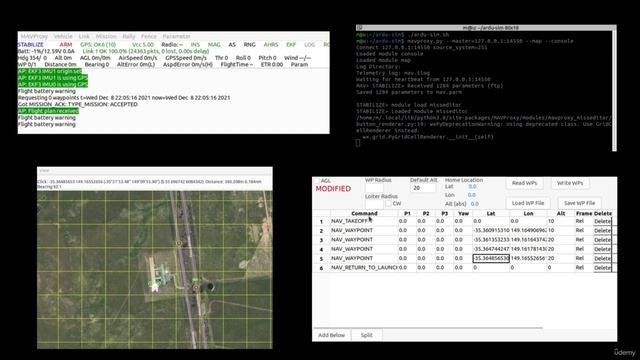640x360 pixels.
Task: Click the MAG status indicator
Action: click(x=214, y=44)
